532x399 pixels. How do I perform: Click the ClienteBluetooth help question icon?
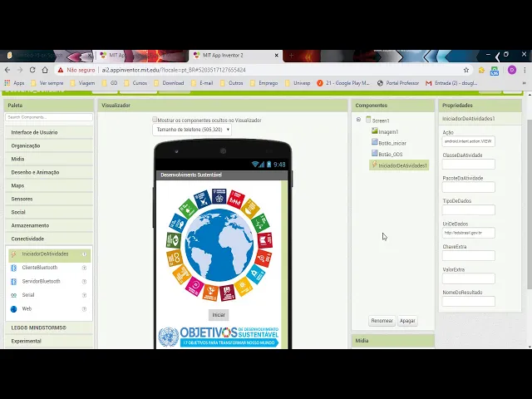[x=84, y=268]
